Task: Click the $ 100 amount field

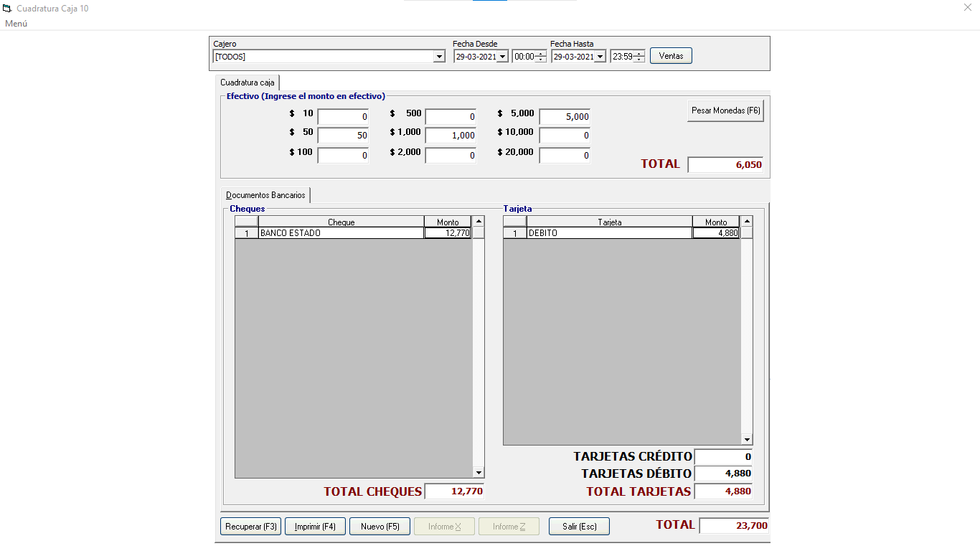Action: point(343,155)
